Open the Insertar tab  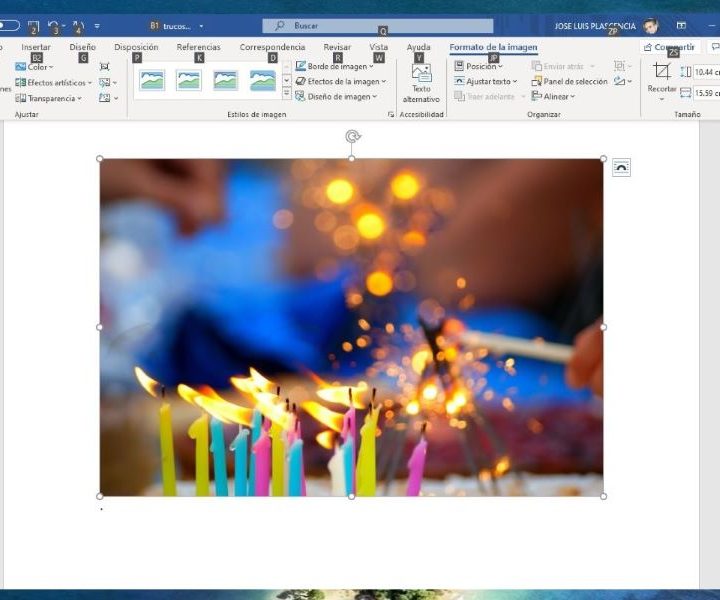[x=36, y=47]
